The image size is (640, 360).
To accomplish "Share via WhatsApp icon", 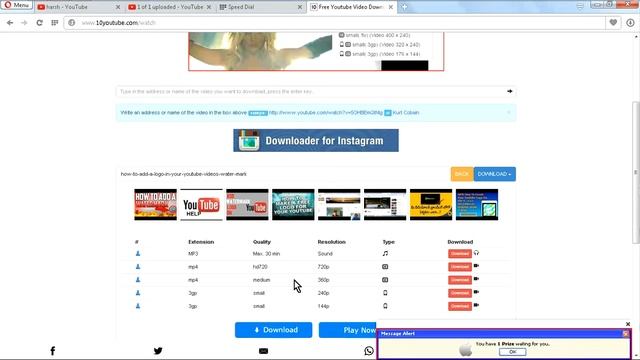I will click(369, 351).
